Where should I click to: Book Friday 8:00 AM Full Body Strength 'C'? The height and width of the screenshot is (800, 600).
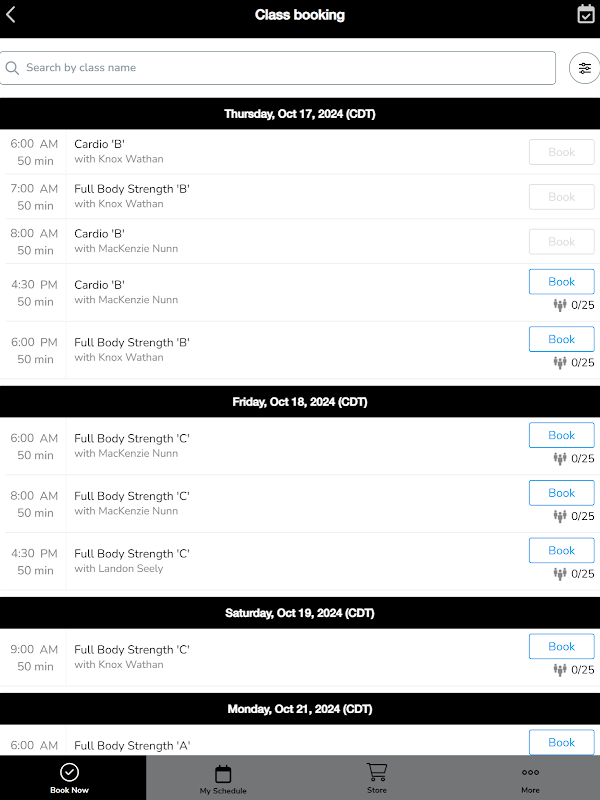561,493
